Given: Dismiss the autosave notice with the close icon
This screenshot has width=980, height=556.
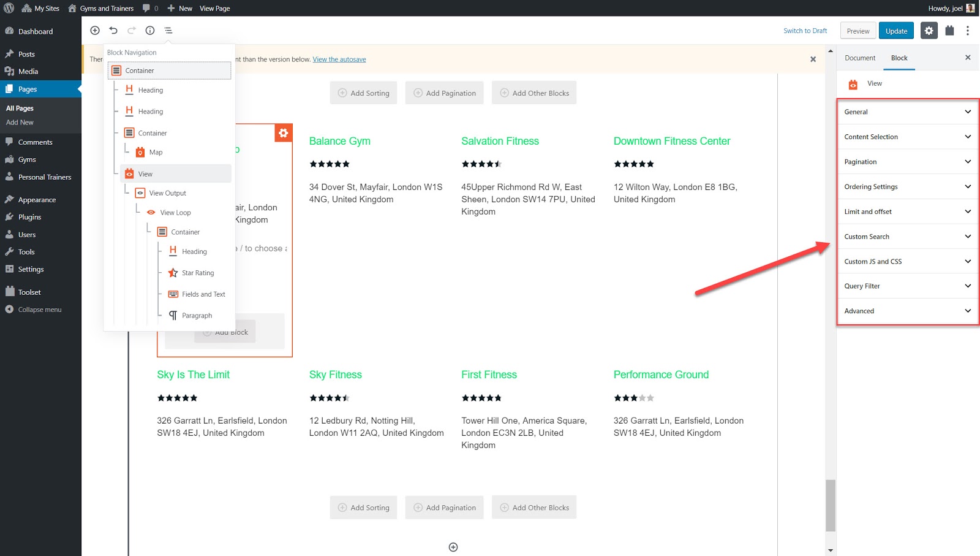Looking at the screenshot, I should point(813,59).
